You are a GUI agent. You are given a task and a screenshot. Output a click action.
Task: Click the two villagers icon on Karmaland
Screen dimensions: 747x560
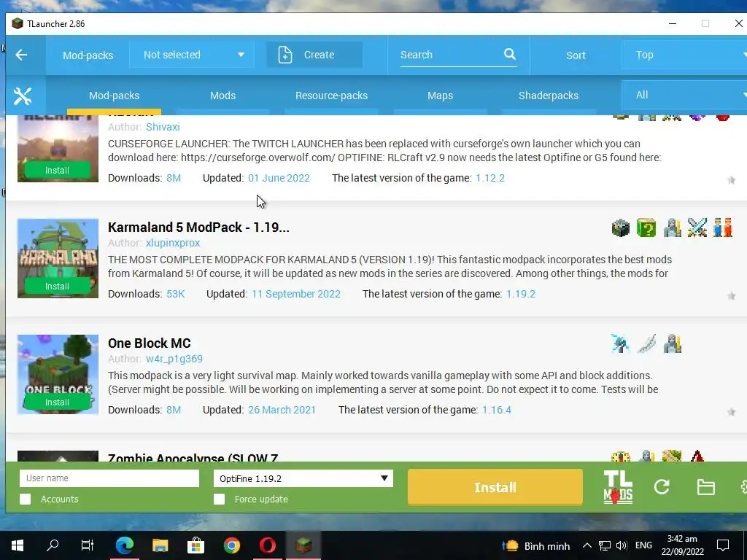click(x=723, y=228)
